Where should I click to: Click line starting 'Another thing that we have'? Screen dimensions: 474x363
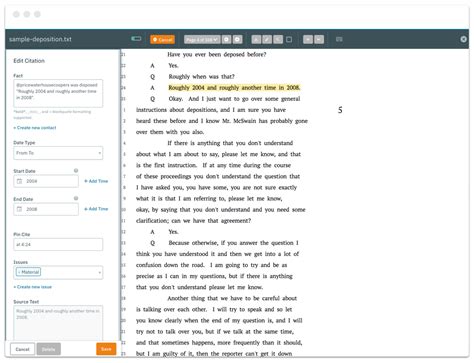click(232, 298)
